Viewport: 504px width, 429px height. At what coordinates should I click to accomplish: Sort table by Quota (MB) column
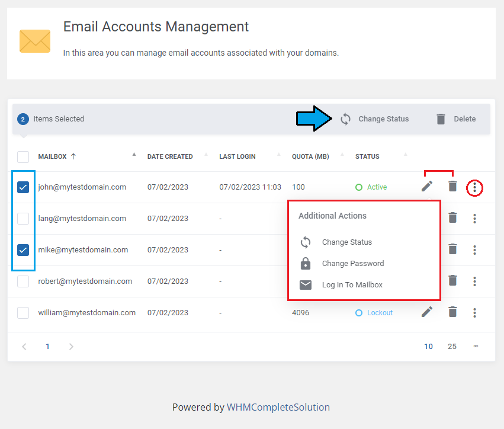pyautogui.click(x=310, y=156)
